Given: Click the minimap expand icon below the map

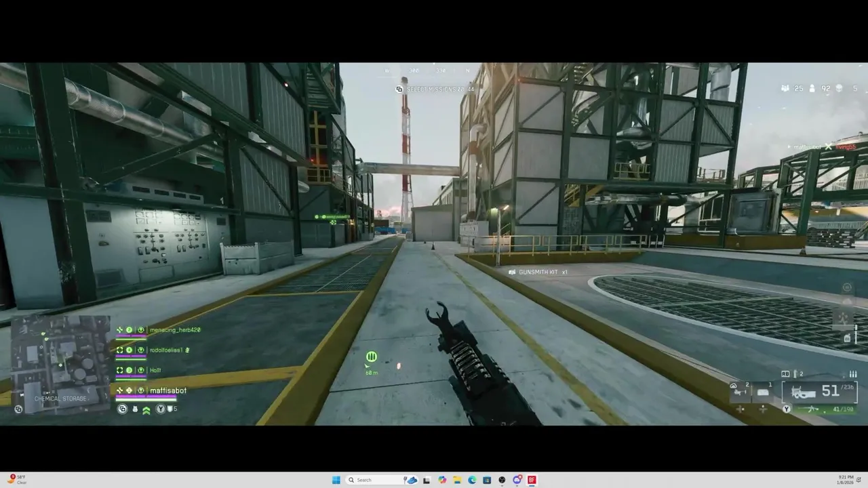Looking at the screenshot, I should click(x=18, y=409).
